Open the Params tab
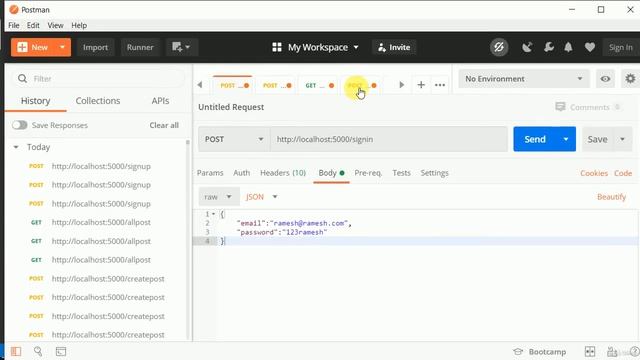 (210, 173)
